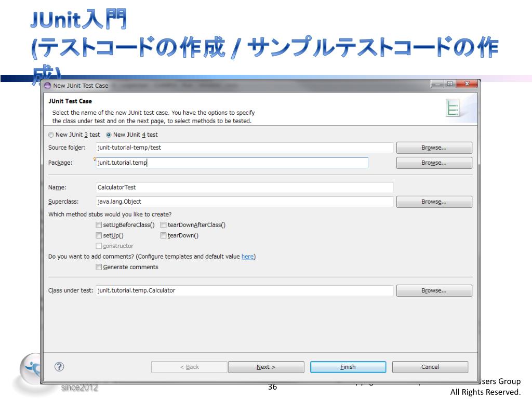The height and width of the screenshot is (399, 532).
Task: Click the Name field containing CalculatorTest
Action: click(245, 187)
